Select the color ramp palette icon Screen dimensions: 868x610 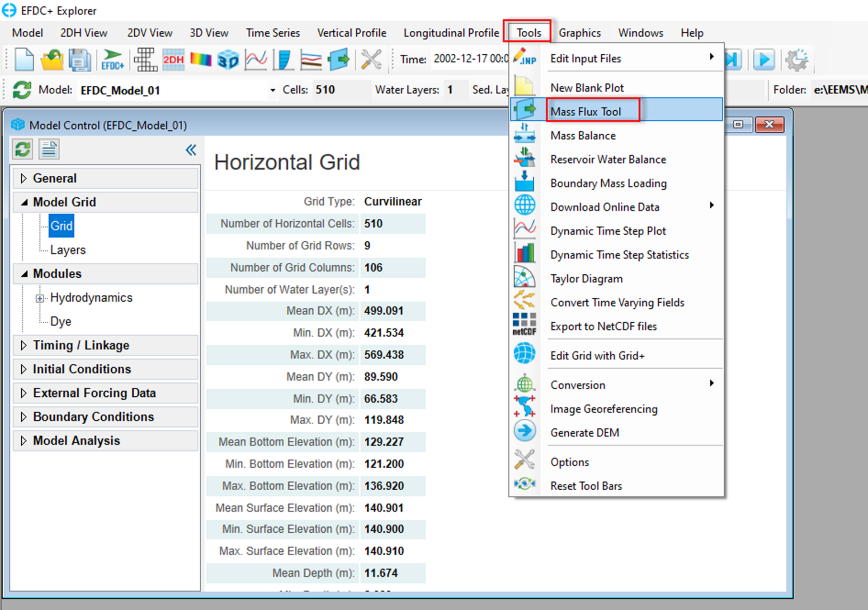201,59
